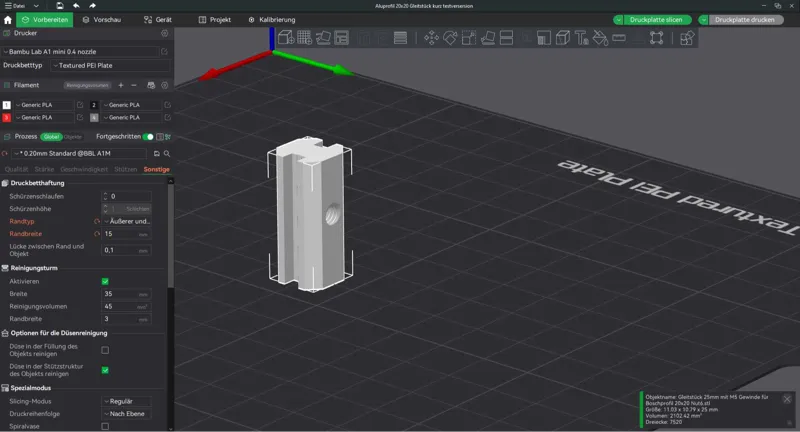Open the Qualität settings tab
This screenshot has width=800, height=432.
16,169
